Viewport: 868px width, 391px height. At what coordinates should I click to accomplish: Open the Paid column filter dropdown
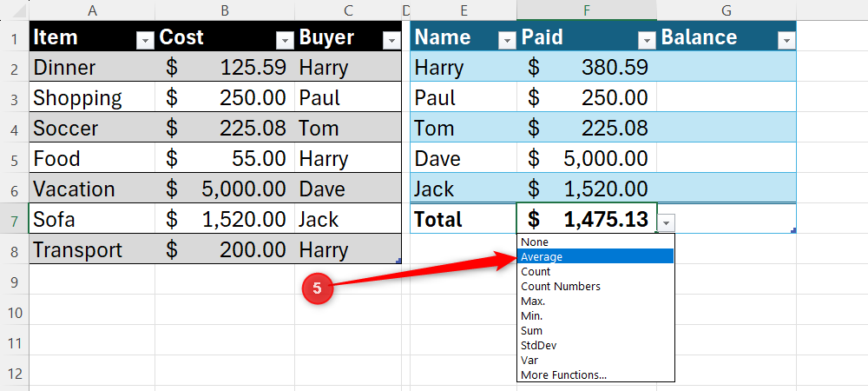pos(647,40)
